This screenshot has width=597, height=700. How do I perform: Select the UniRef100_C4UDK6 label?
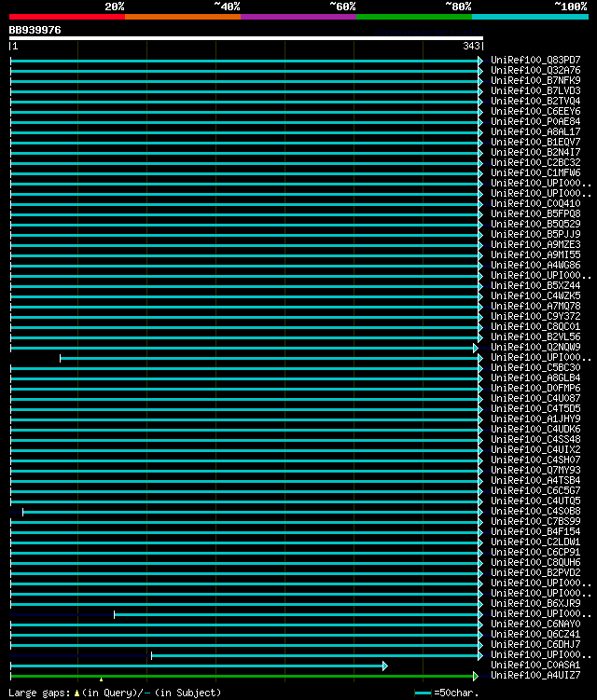[535, 430]
